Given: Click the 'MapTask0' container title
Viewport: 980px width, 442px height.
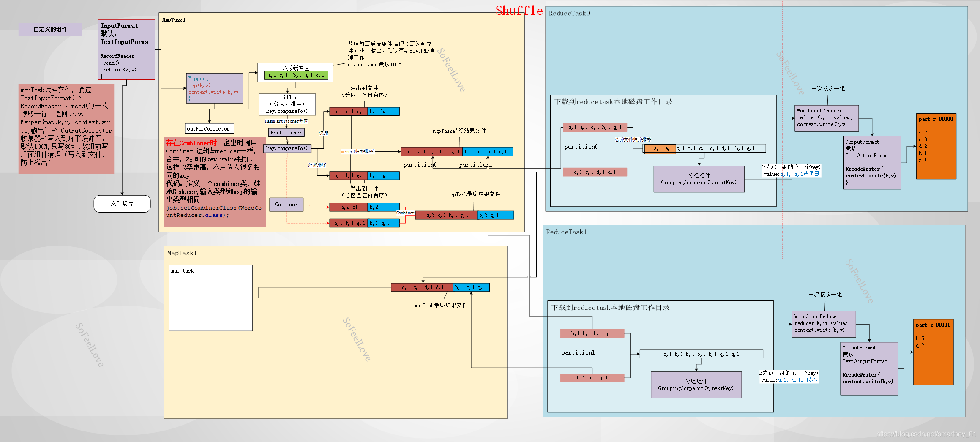Looking at the screenshot, I should click(x=174, y=20).
